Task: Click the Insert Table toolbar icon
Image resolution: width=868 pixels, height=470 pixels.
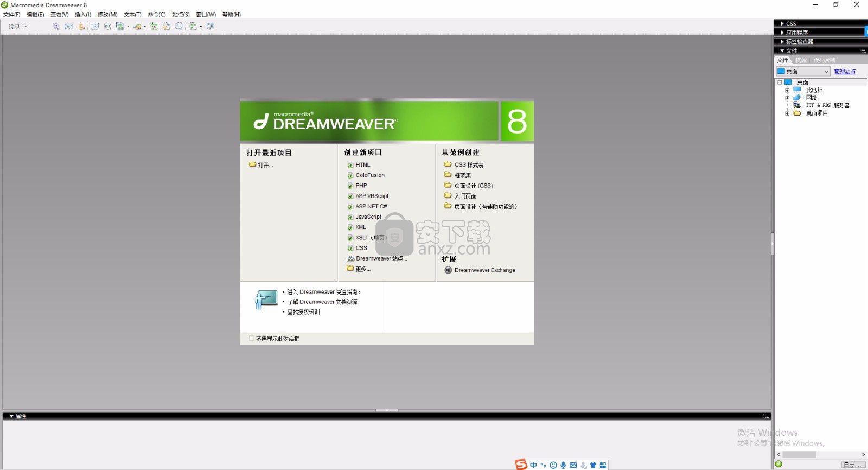Action: point(95,27)
